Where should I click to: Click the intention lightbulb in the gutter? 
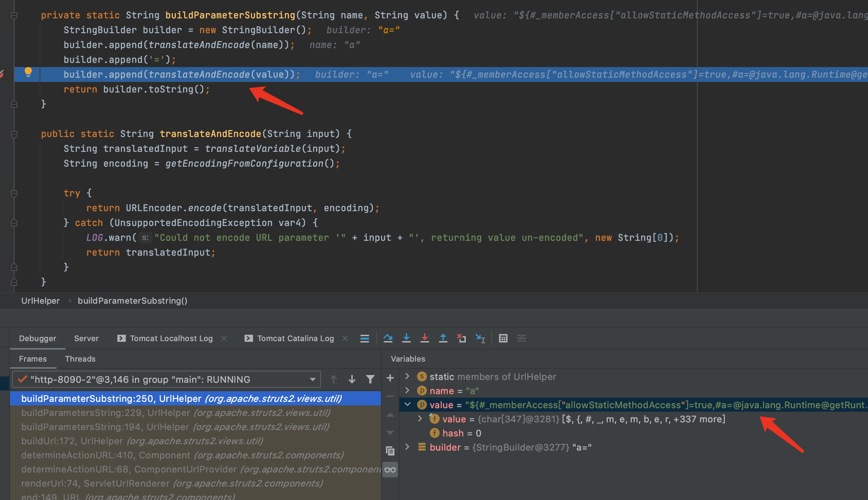click(x=28, y=72)
